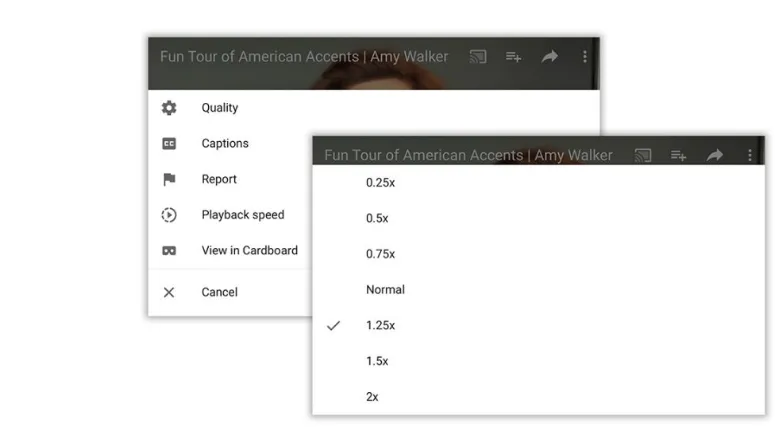Click the share arrow in front header

pos(715,155)
